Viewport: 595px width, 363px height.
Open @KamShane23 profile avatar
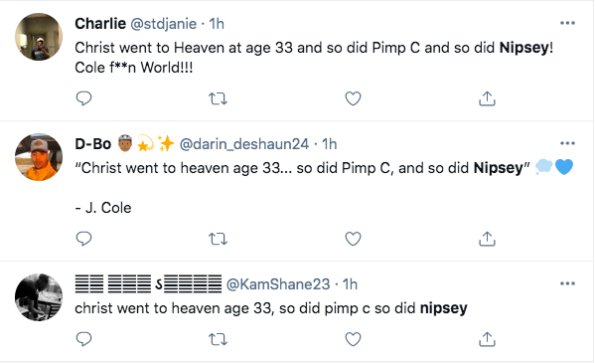39,297
